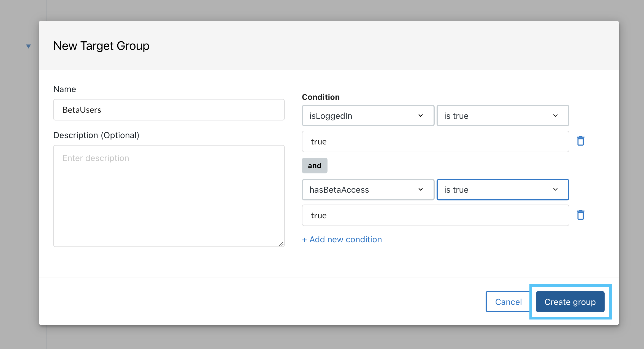Click chevron of second 'is true' selector
The width and height of the screenshot is (644, 349).
[x=555, y=189]
